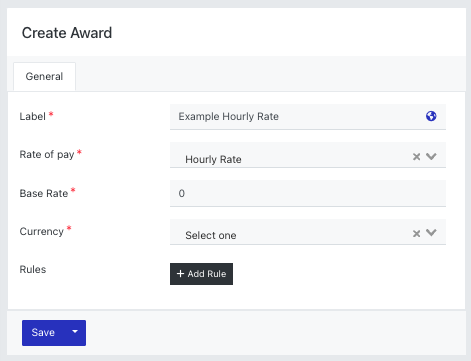Click the Create Award heading

(67, 33)
